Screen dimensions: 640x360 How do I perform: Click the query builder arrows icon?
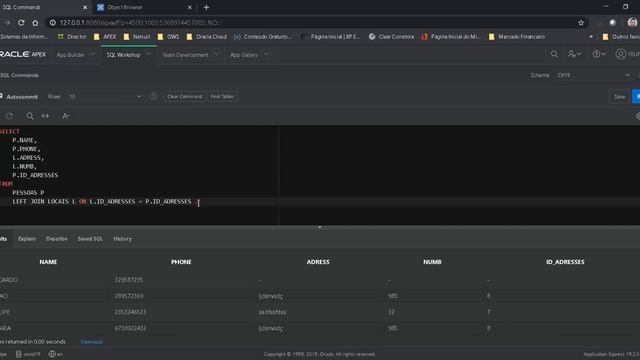coord(45,116)
